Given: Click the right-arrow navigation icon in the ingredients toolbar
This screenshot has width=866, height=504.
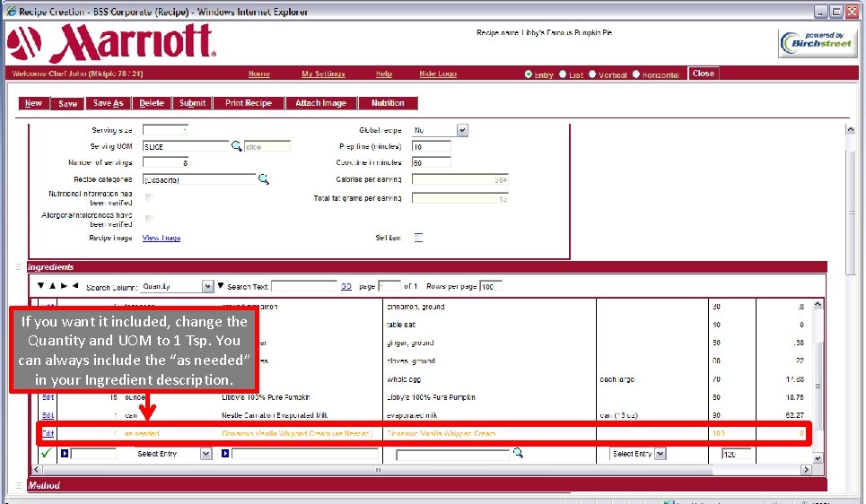Looking at the screenshot, I should click(x=64, y=285).
